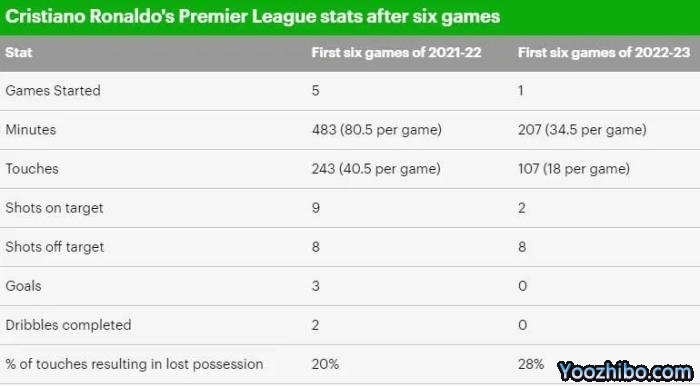
Task: Click the 207 (34.5 per game) cell
Action: 582,130
